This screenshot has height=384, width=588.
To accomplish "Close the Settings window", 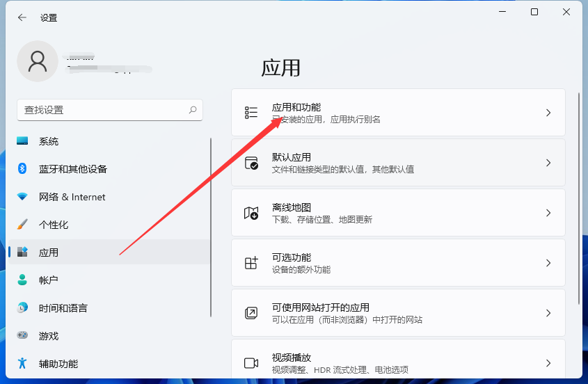I will click(566, 12).
